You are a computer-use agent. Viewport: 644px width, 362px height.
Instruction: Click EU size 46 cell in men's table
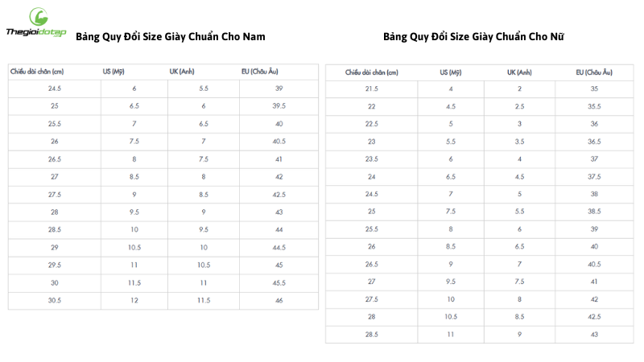tap(279, 300)
